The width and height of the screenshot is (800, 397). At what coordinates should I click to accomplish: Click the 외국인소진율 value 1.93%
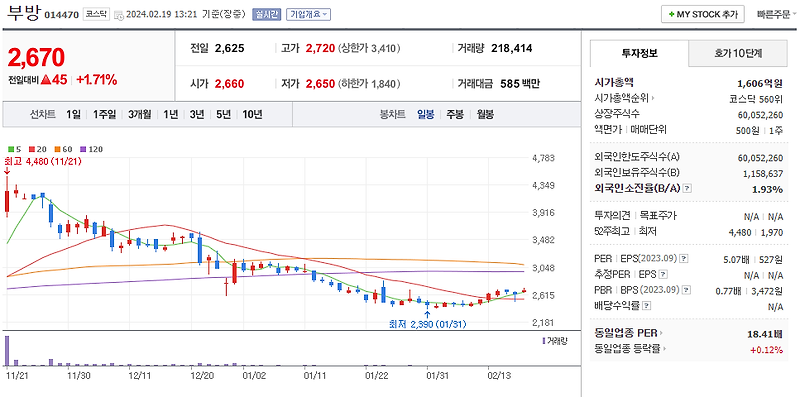(767, 189)
